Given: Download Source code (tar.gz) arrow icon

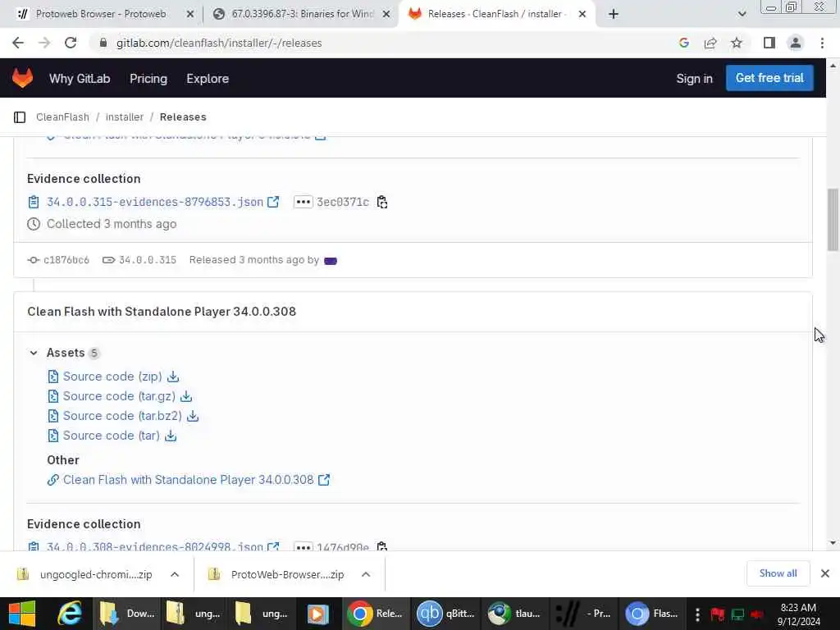Looking at the screenshot, I should [186, 396].
